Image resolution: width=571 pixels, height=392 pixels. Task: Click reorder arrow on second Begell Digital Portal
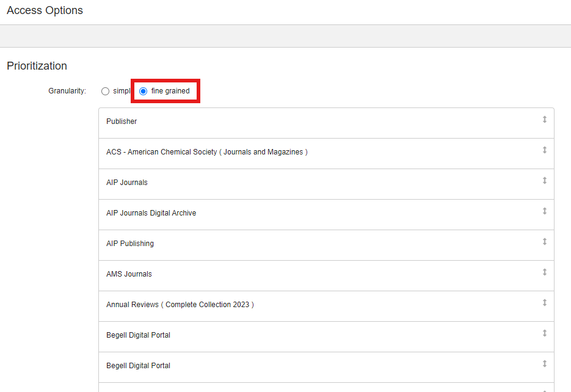[544, 364]
